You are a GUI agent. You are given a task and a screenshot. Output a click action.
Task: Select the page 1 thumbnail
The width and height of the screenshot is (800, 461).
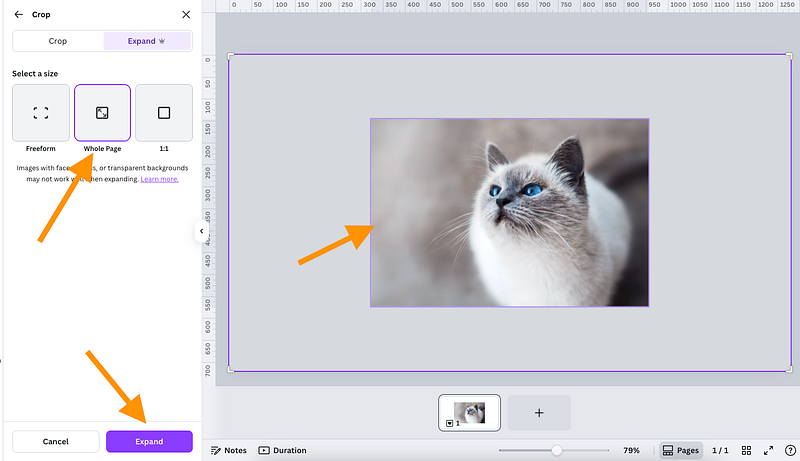point(469,413)
